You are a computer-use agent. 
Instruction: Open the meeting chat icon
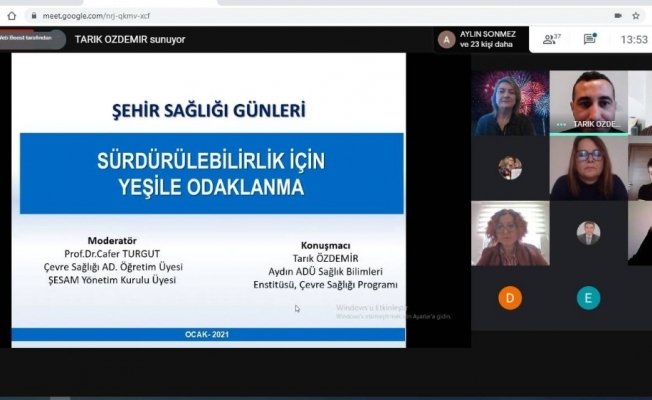590,39
